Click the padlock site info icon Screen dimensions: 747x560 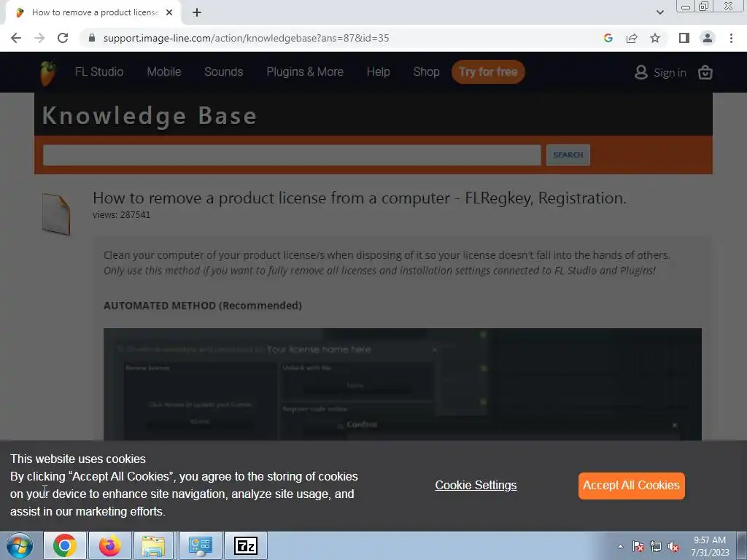[92, 38]
